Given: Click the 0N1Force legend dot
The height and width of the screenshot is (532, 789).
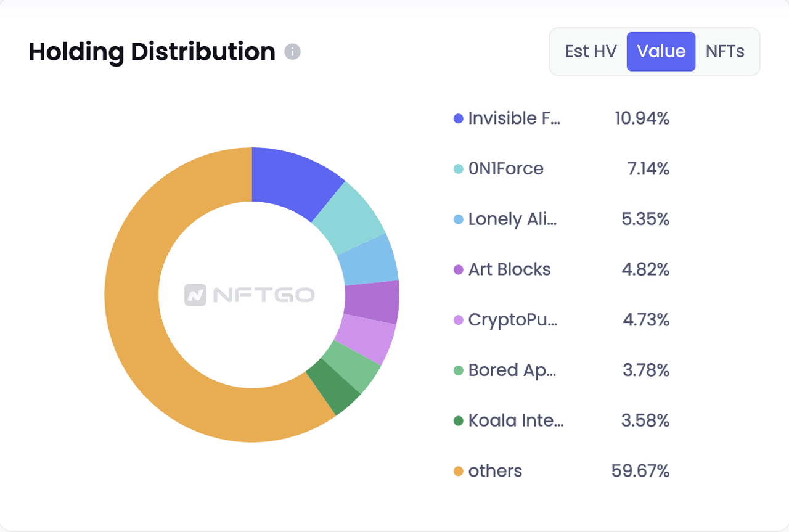Looking at the screenshot, I should tap(458, 169).
